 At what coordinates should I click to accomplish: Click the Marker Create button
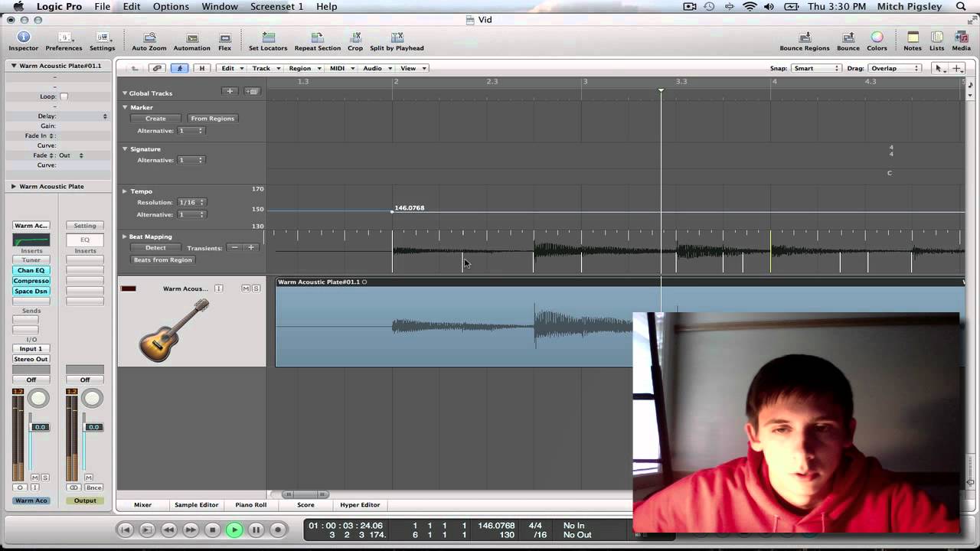click(x=155, y=119)
